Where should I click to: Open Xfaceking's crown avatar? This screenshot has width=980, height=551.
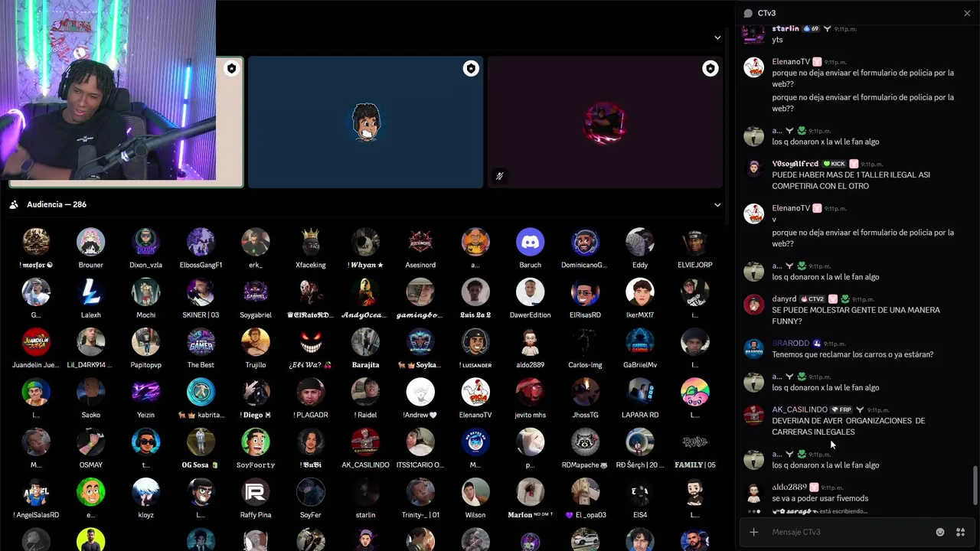pyautogui.click(x=310, y=242)
